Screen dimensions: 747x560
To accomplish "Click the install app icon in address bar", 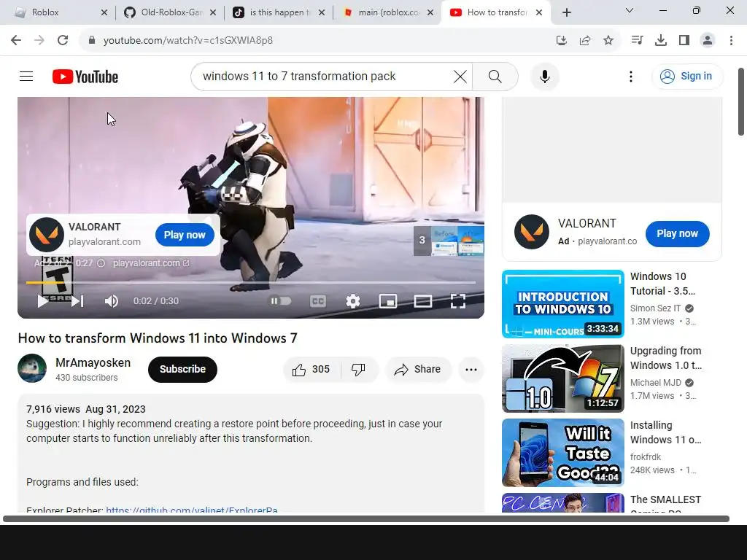I will point(562,41).
